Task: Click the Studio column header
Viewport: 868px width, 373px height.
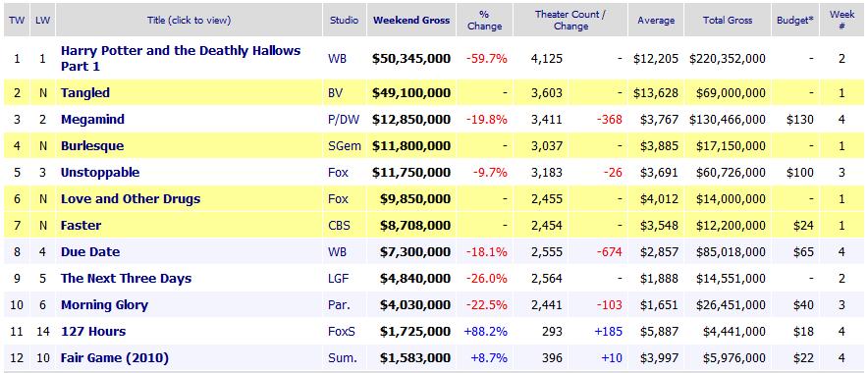Action: 344,21
